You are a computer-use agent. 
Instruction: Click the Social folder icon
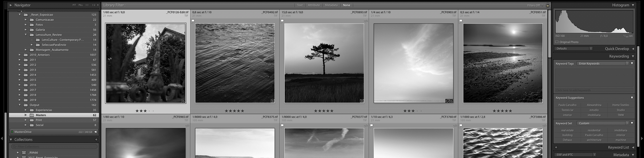[32, 125]
